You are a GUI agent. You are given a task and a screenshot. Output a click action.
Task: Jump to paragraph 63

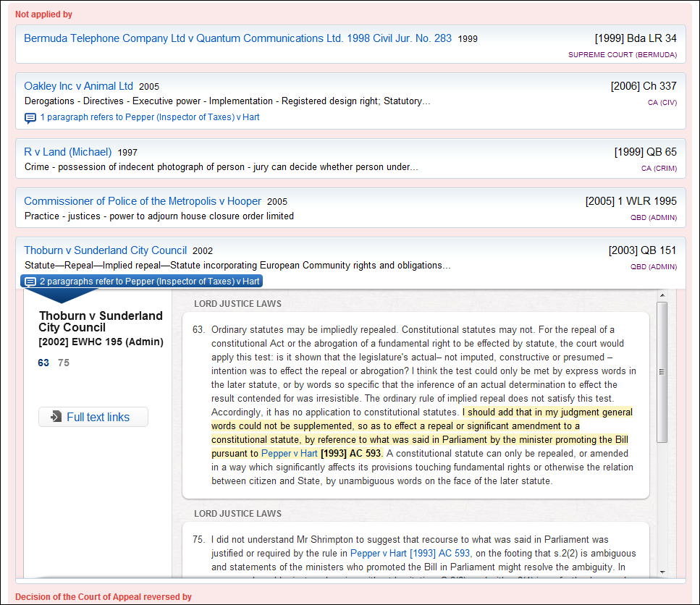43,363
